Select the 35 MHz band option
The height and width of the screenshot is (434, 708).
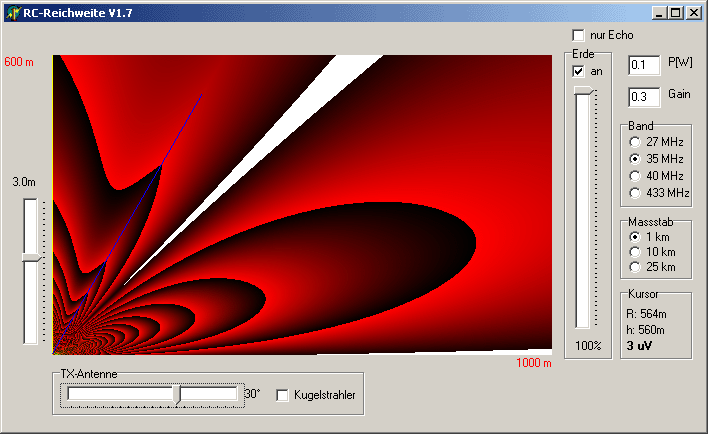[634, 159]
